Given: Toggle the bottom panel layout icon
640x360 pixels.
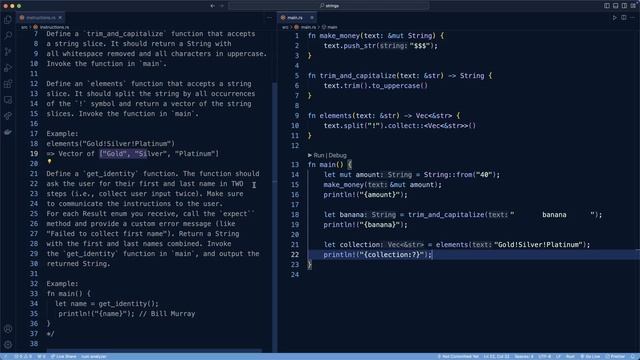Looking at the screenshot, I should [616, 6].
